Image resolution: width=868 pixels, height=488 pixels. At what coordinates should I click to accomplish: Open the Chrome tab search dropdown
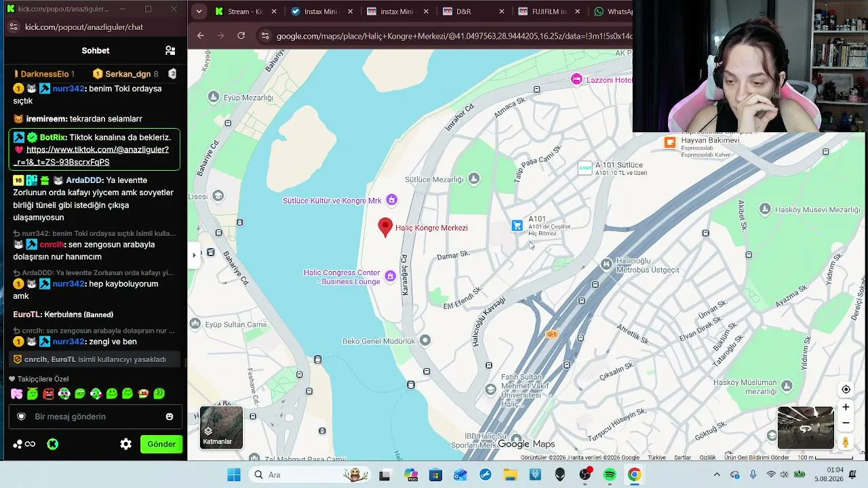pos(198,12)
